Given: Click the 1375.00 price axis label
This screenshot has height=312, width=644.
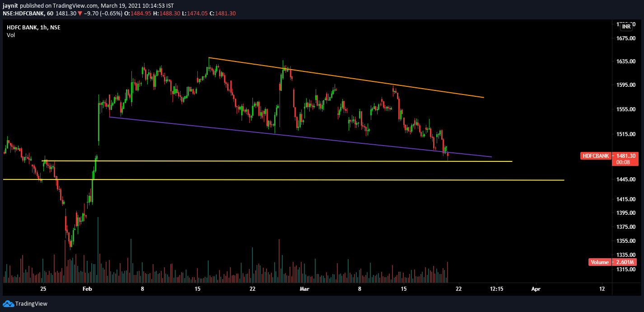Looking at the screenshot, I should tap(626, 227).
